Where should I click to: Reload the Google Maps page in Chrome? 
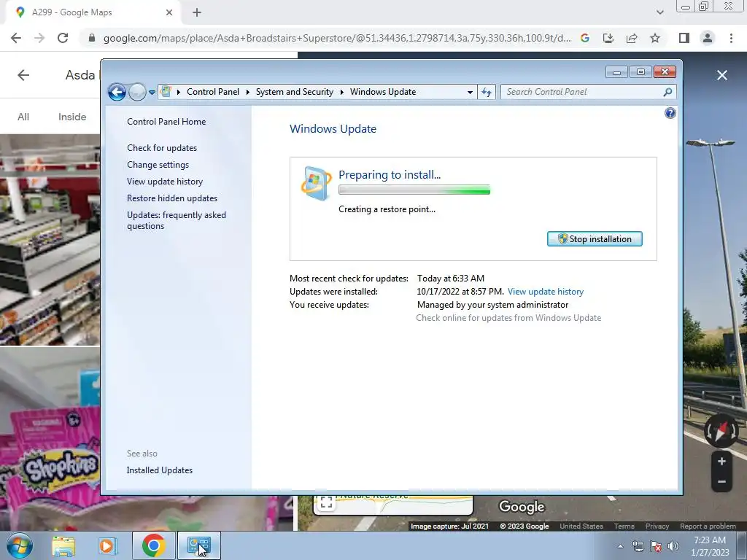click(63, 38)
